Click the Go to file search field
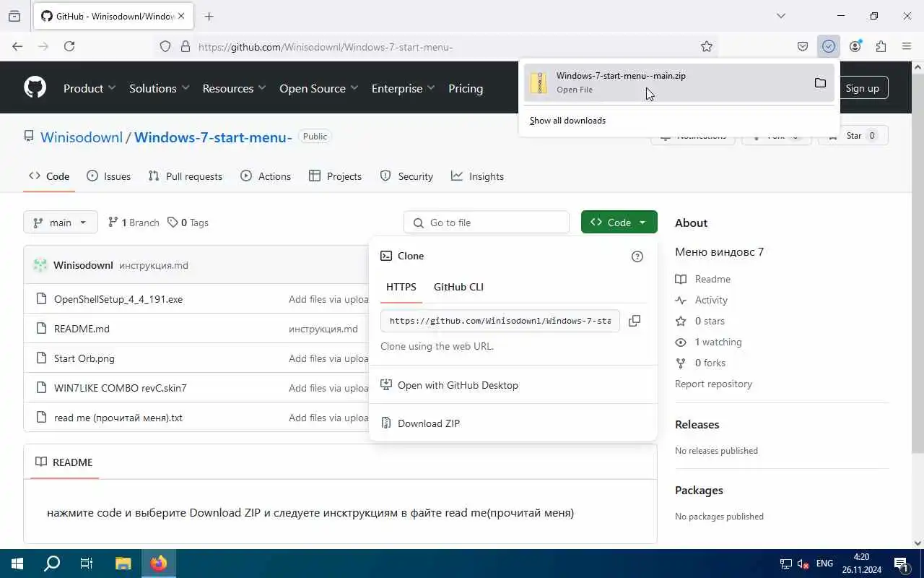The height and width of the screenshot is (578, 924). point(487,223)
